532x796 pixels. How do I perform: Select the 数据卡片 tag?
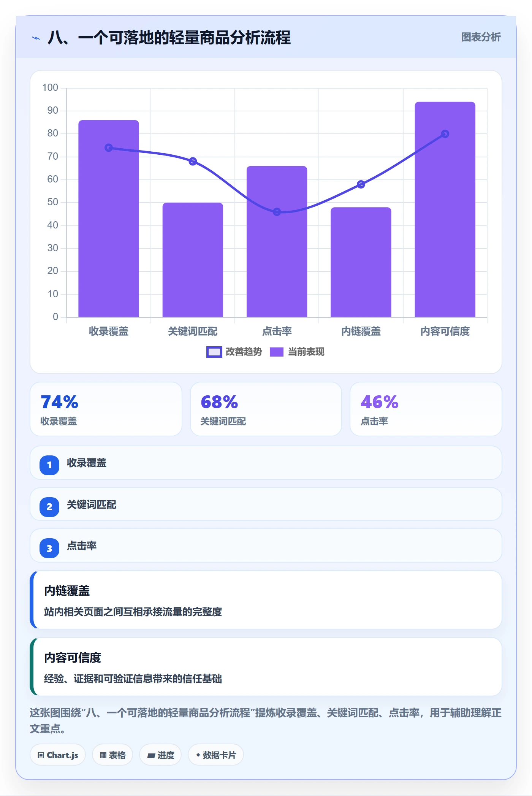pos(216,755)
